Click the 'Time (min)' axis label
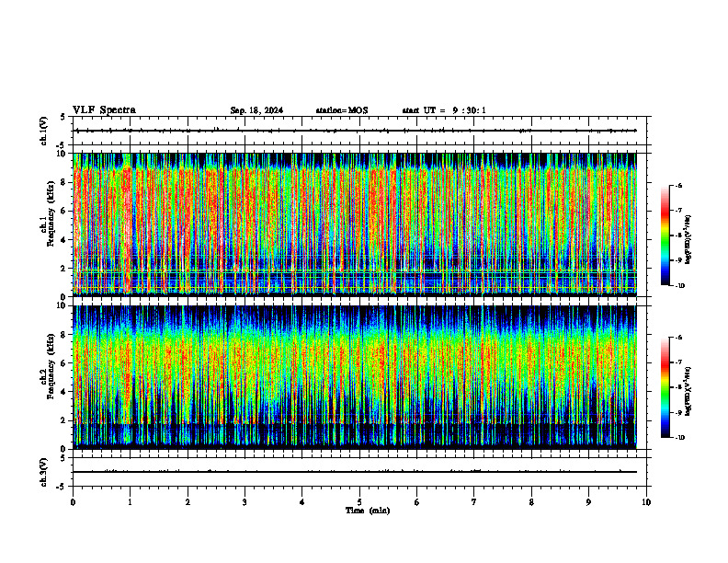Screen dimensions: 728x563 click(x=368, y=511)
